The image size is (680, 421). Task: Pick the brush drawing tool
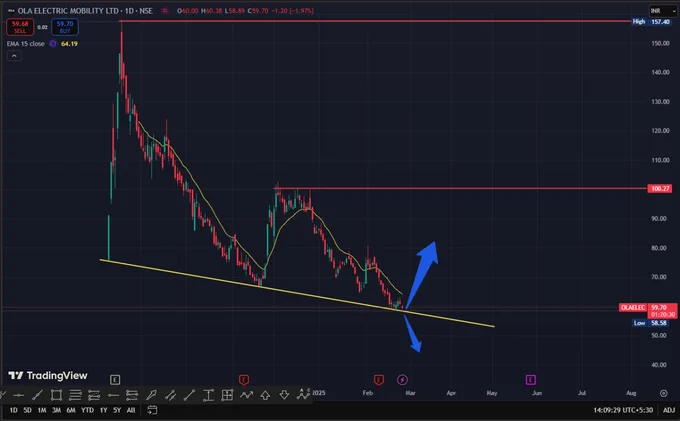(151, 395)
